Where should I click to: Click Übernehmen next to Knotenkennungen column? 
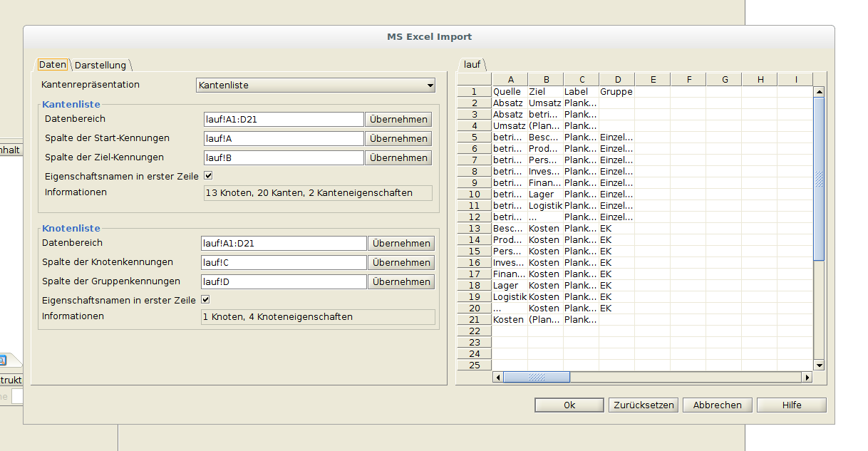pos(401,262)
